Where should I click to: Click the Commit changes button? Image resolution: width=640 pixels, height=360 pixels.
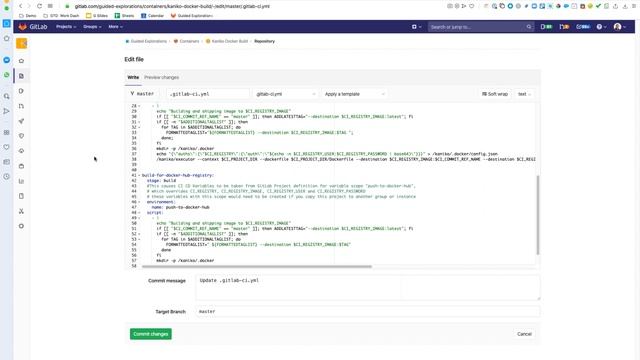click(151, 334)
